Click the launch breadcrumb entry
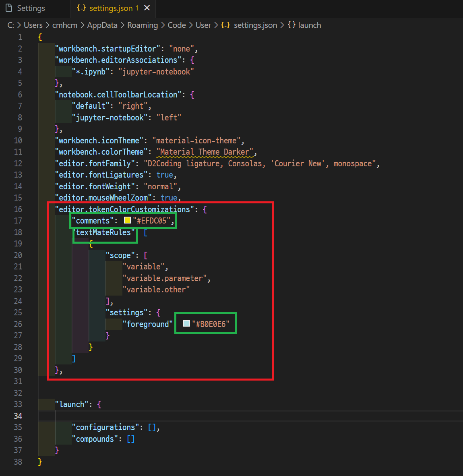The height and width of the screenshot is (476, 463). [x=310, y=25]
